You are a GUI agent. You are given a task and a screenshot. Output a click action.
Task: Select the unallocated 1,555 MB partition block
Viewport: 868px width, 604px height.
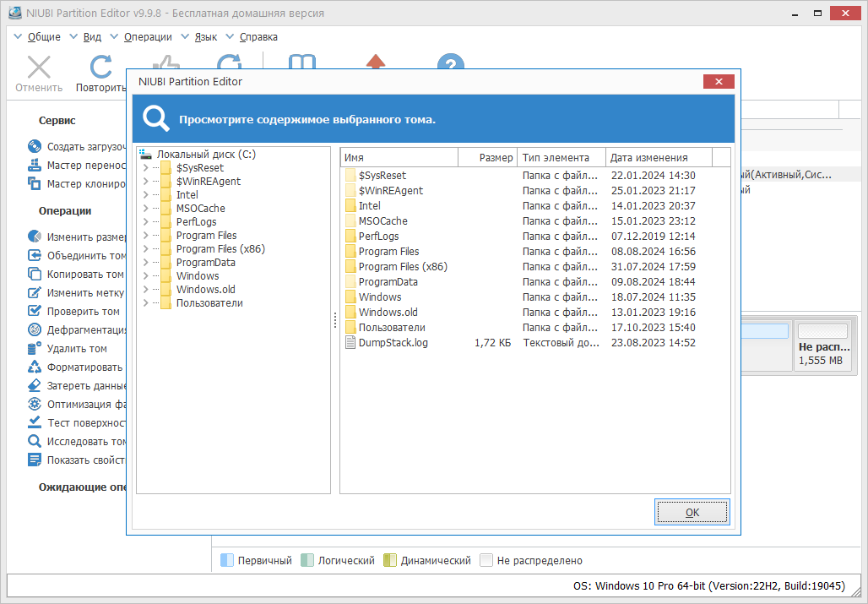(822, 348)
